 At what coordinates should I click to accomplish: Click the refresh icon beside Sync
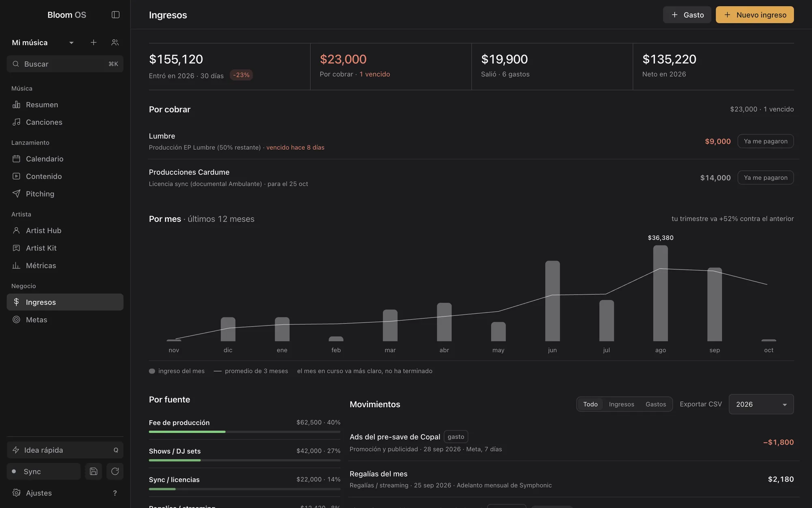point(115,471)
